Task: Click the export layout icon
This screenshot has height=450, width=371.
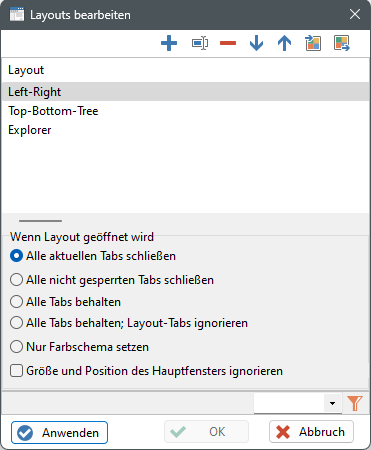Action: point(342,43)
